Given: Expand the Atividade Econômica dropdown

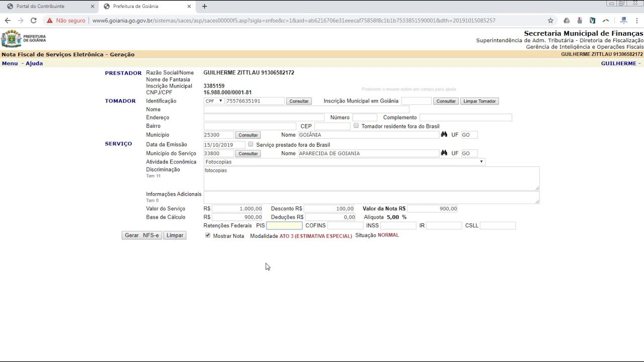Looking at the screenshot, I should click(x=345, y=162).
